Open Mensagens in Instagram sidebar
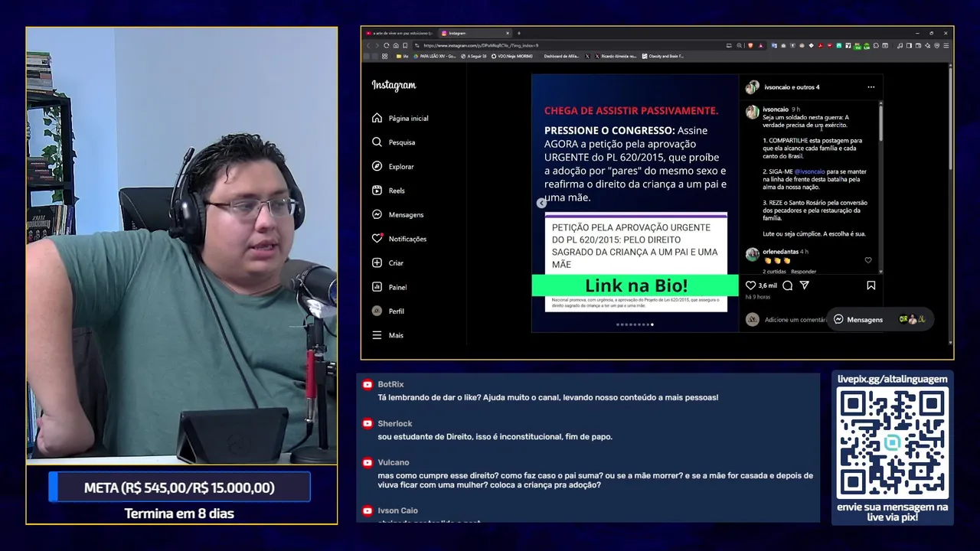The image size is (980, 551). (397, 214)
